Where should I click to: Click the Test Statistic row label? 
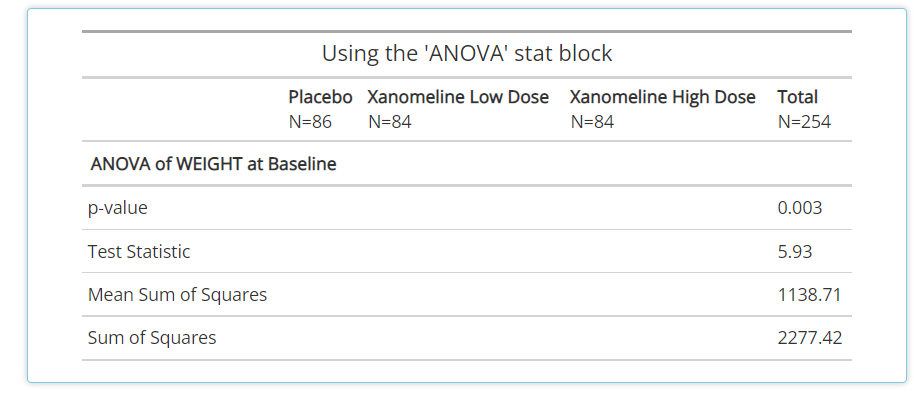click(x=139, y=252)
